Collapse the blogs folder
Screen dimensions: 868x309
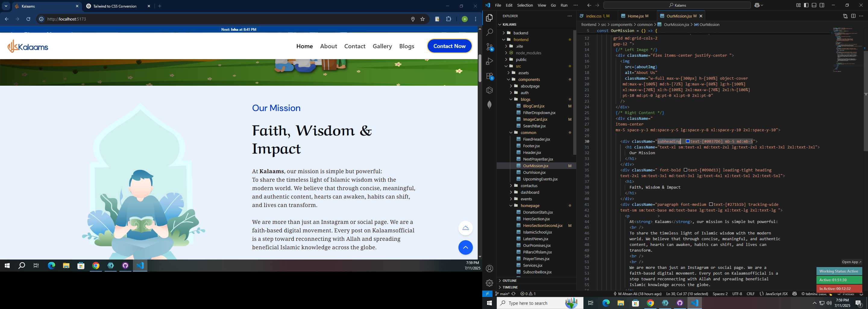tap(525, 100)
